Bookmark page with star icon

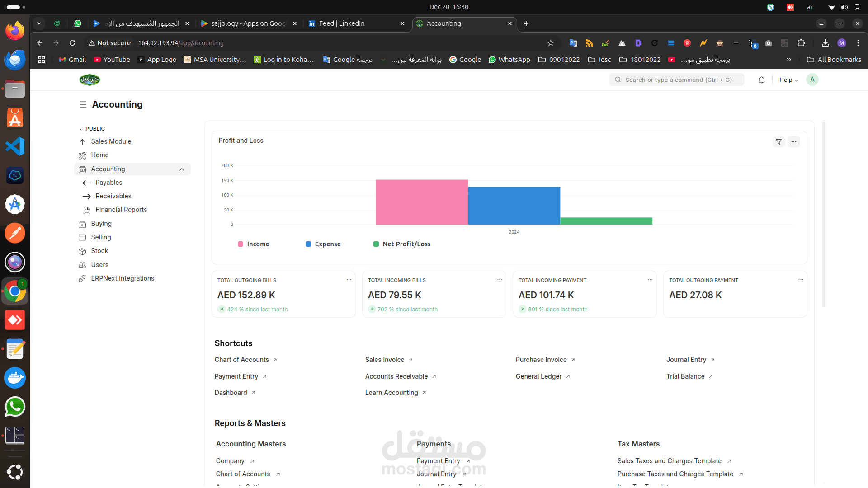(x=550, y=43)
